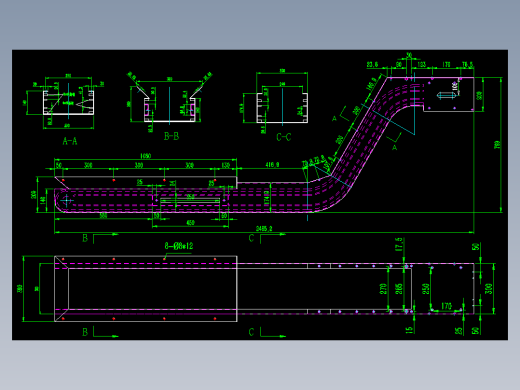Click the 8-Ø8*12 hole annotation
The height and width of the screenshot is (390, 520).
(x=179, y=246)
